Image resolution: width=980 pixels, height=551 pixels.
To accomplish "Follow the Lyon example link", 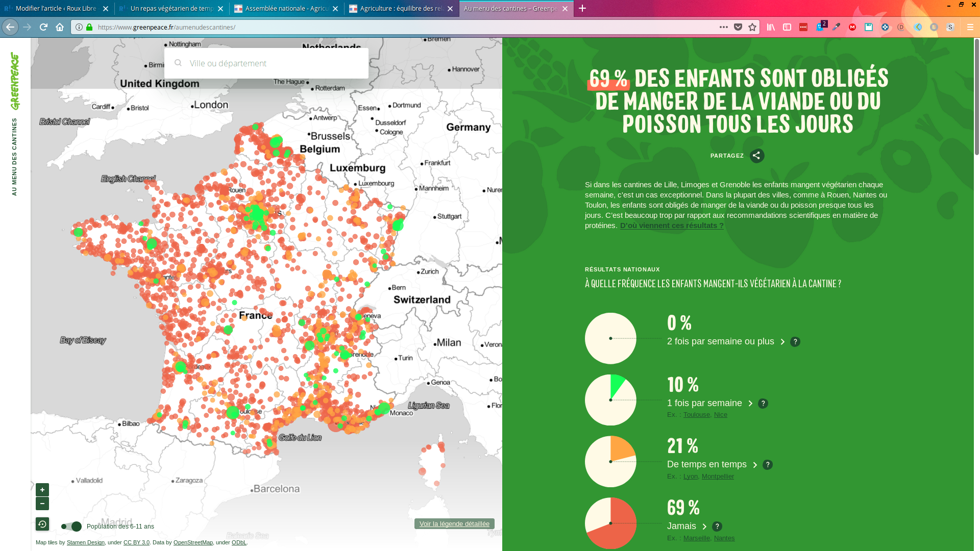I will click(691, 477).
